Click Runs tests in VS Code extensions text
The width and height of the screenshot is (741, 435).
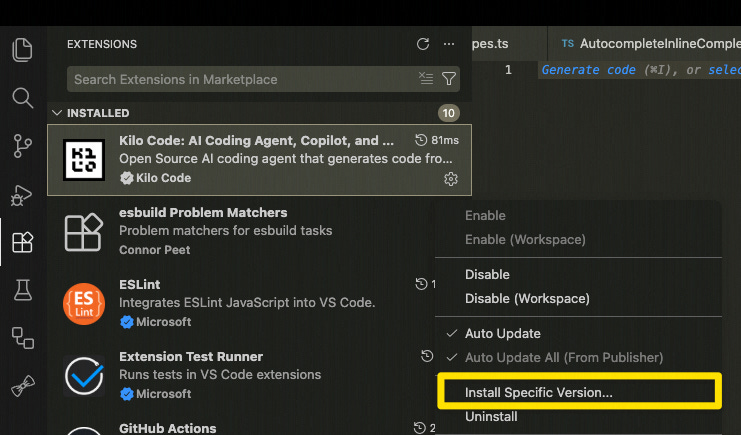220,374
